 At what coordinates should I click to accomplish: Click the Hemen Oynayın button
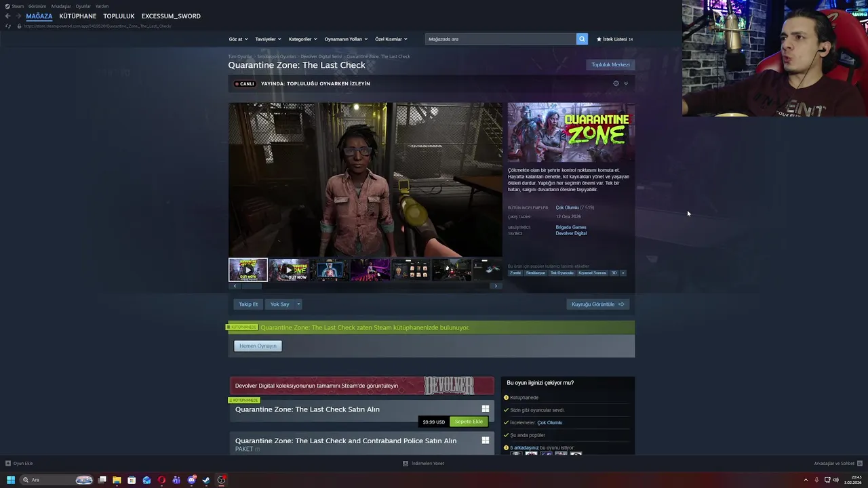pos(258,346)
